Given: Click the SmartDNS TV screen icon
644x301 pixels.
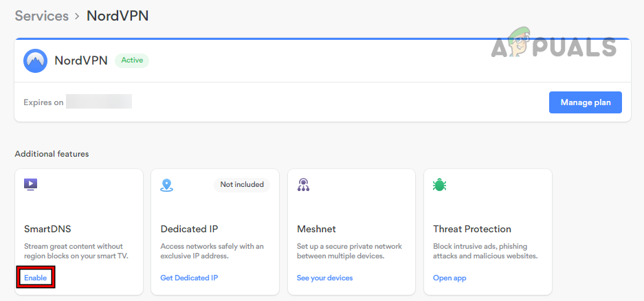Looking at the screenshot, I should coord(30,184).
